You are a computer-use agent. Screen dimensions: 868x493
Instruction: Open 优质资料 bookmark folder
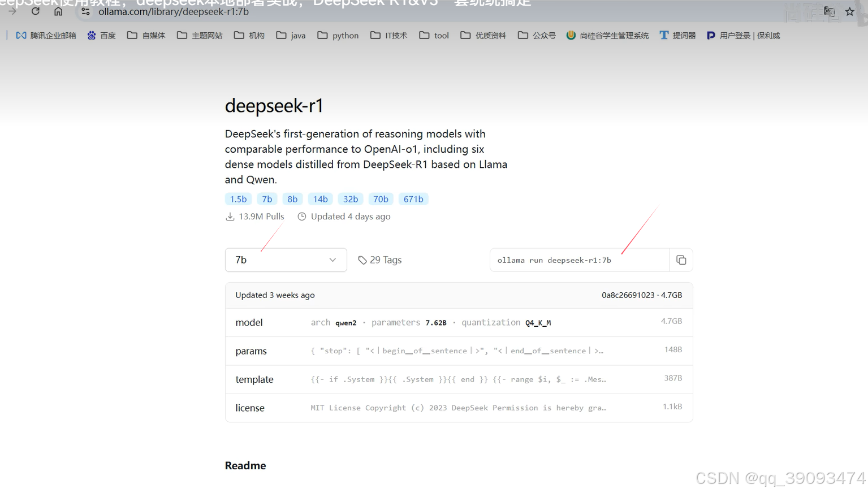pos(483,36)
